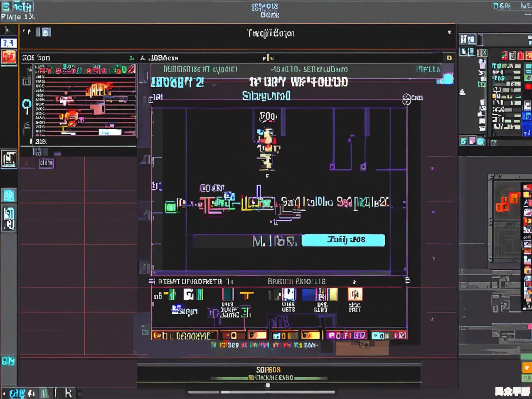
Task: Click the orange T icon in bottom panel
Action: point(246,296)
